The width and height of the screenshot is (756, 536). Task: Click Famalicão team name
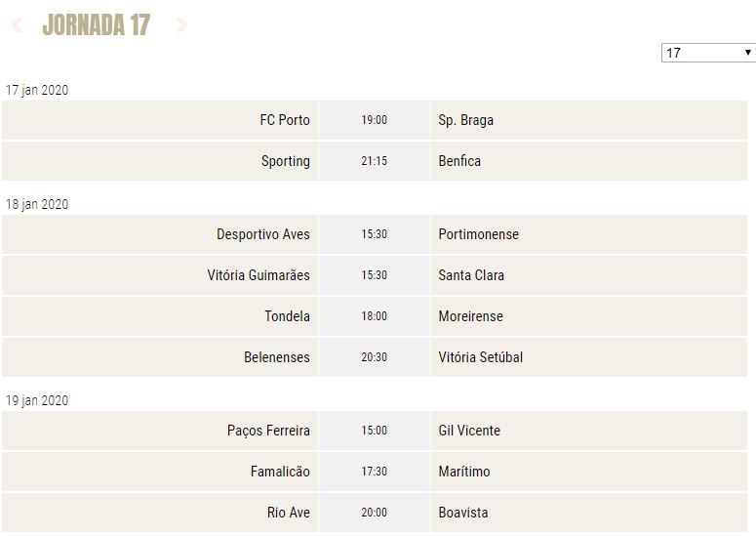coord(280,472)
